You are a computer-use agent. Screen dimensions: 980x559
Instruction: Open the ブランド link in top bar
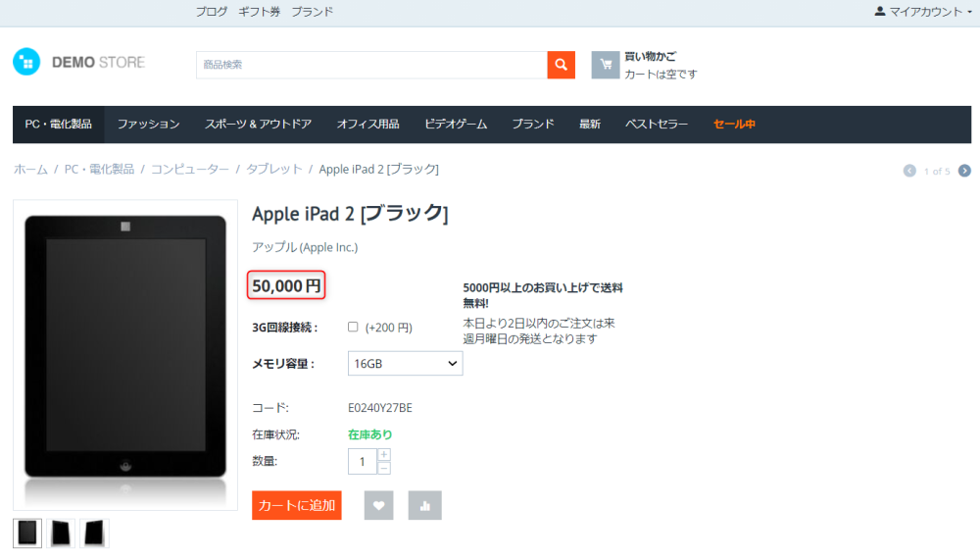pyautogui.click(x=313, y=11)
